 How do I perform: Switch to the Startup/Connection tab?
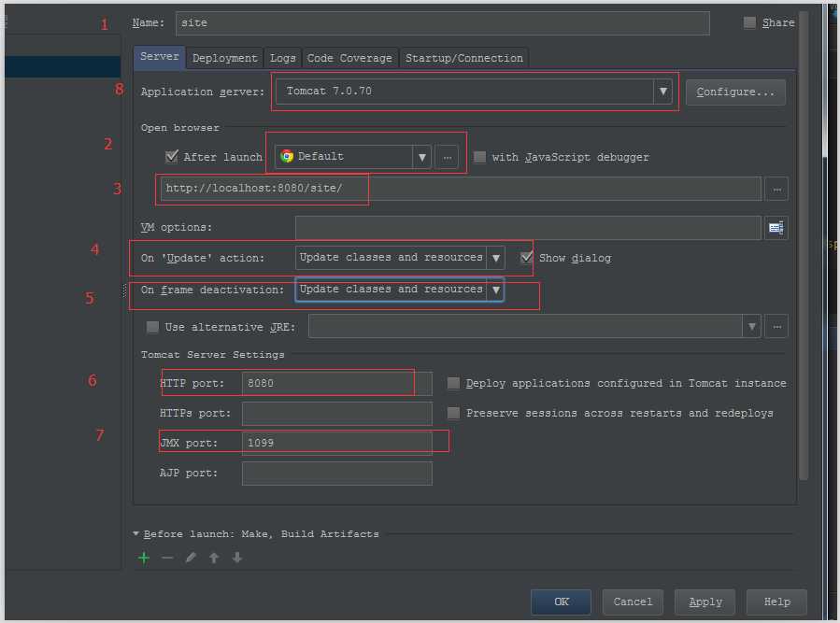(464, 58)
